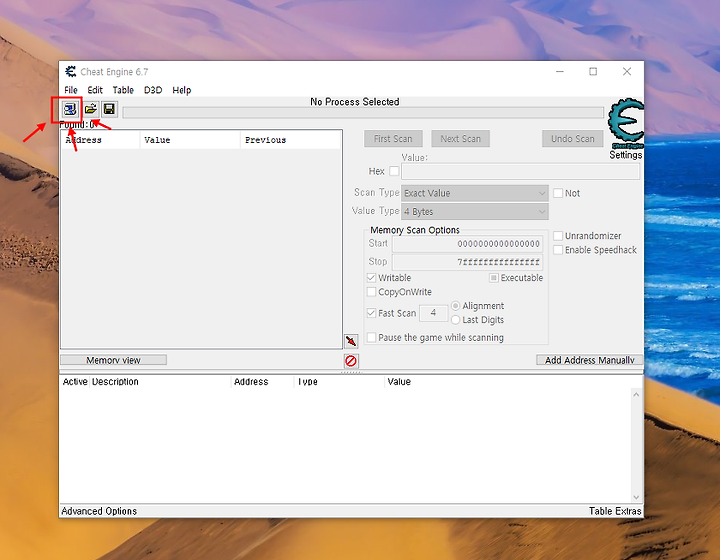Open the D3D menu

coord(153,90)
